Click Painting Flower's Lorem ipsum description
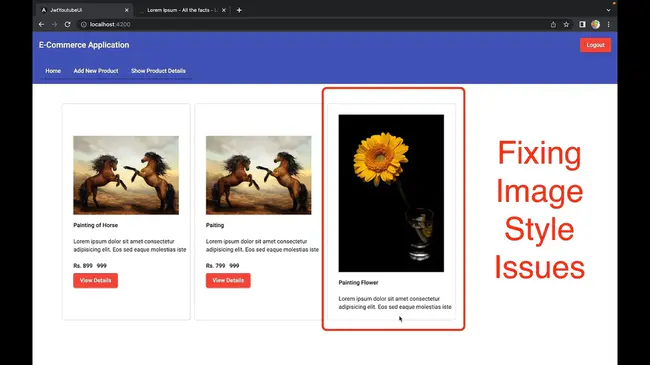This screenshot has height=365, width=650. [x=395, y=303]
